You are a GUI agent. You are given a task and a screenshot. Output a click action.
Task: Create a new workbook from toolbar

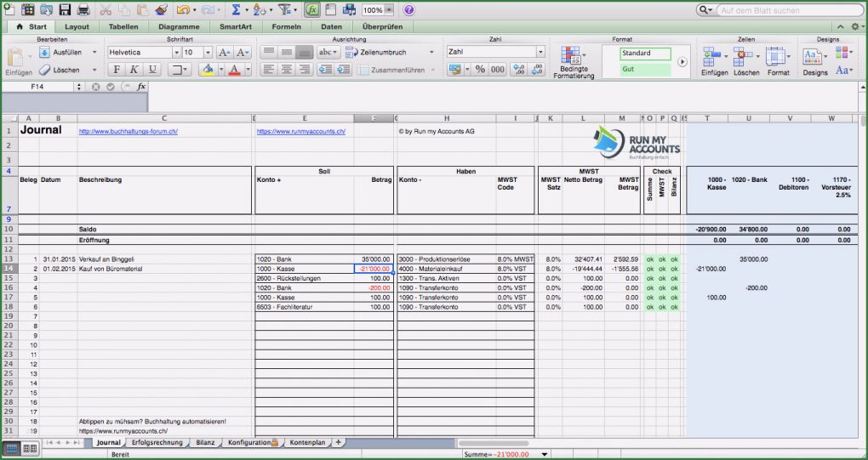[9, 9]
